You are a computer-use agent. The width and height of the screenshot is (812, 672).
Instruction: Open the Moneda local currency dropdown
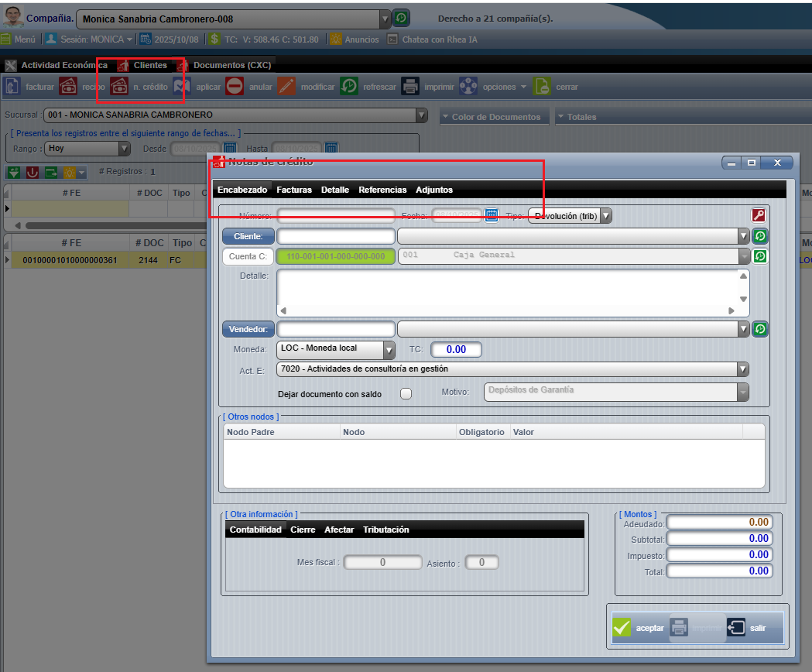(x=389, y=350)
